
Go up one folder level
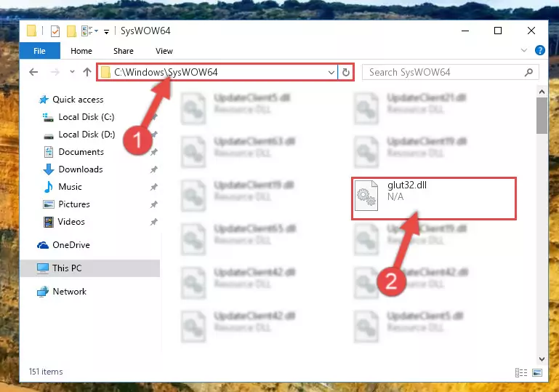tap(87, 72)
